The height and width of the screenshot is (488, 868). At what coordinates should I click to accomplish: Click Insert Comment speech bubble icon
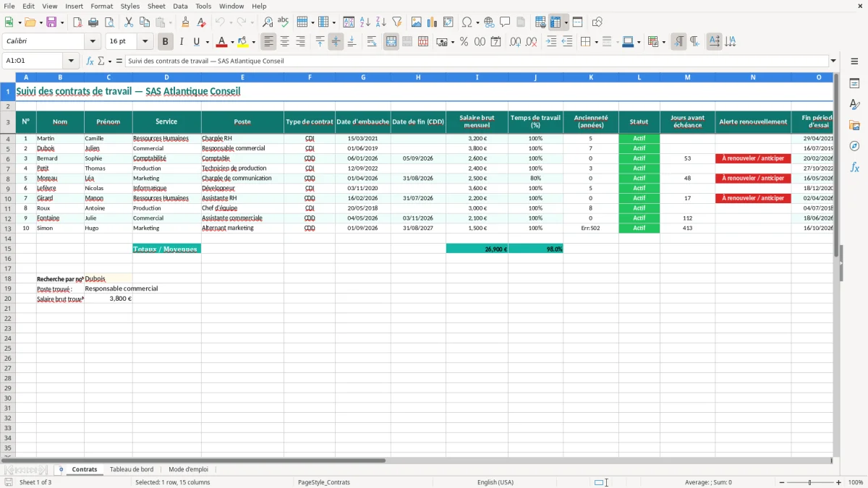pos(505,22)
